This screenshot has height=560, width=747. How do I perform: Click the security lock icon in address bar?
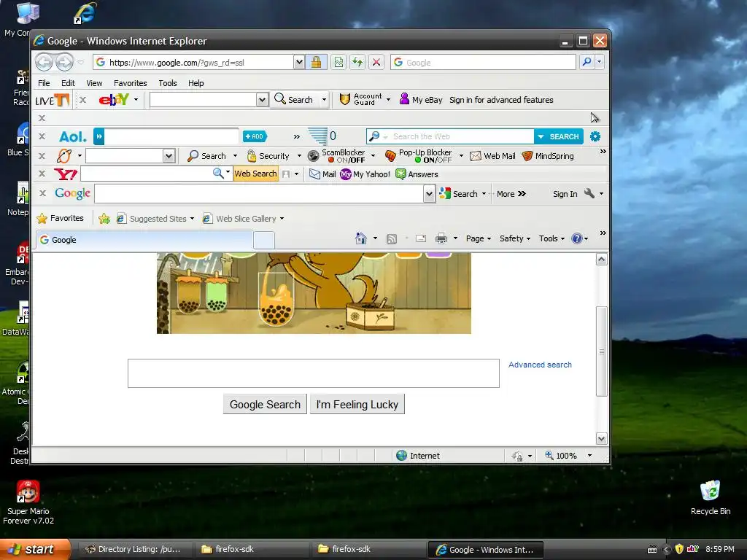pyautogui.click(x=316, y=63)
